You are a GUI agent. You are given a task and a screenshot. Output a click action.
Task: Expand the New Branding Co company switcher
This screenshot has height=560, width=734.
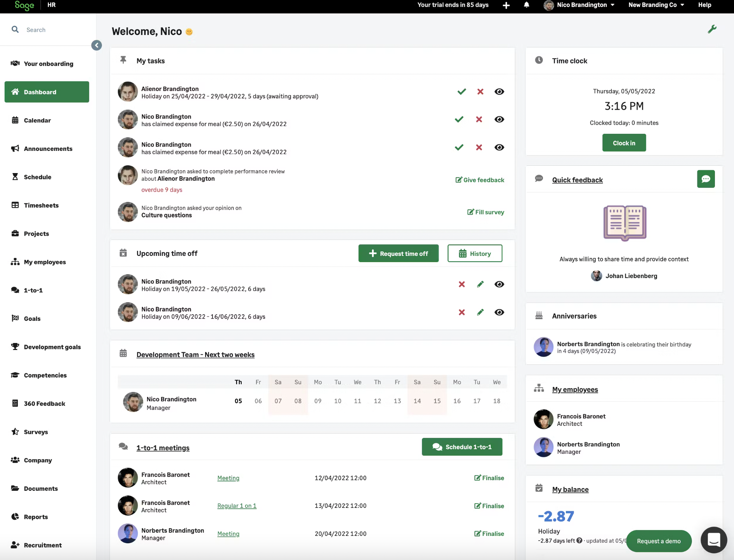pos(656,5)
